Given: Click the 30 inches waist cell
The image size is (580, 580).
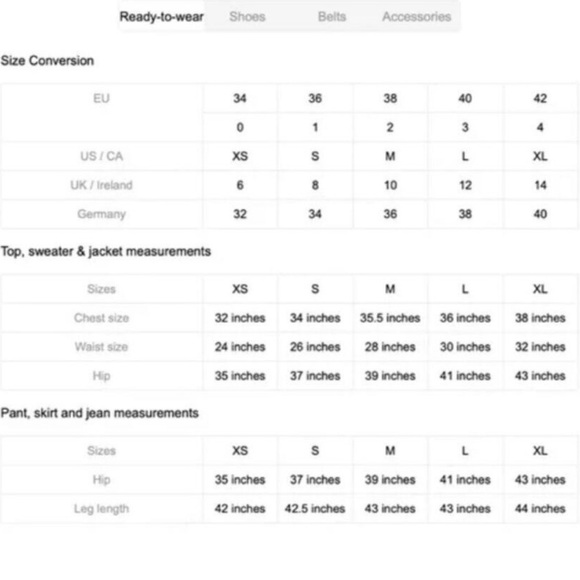Looking at the screenshot, I should point(465,347).
